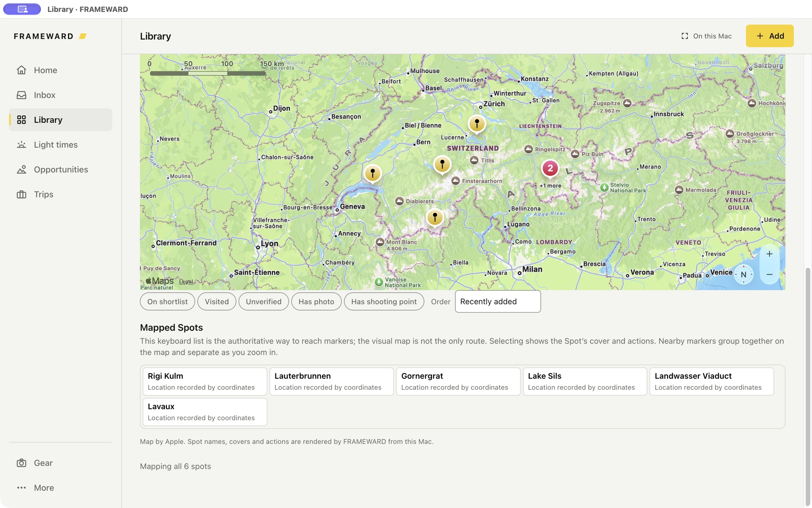The height and width of the screenshot is (508, 812).
Task: Open the Inbox section
Action: 60,95
